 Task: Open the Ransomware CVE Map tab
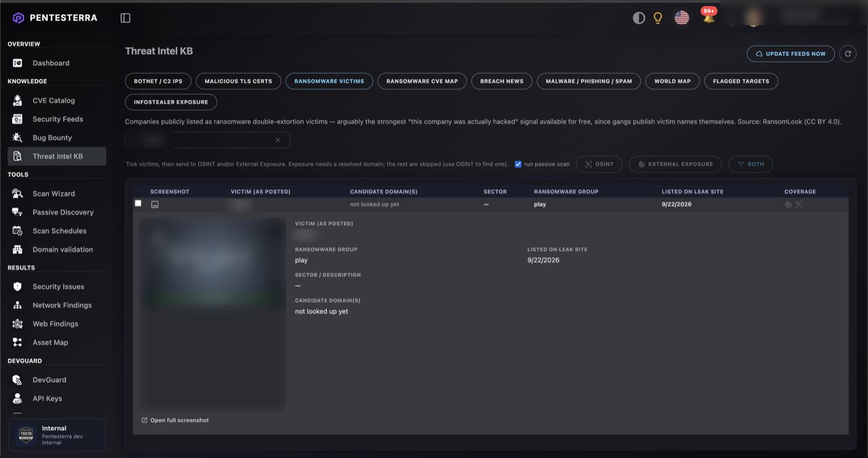(422, 81)
